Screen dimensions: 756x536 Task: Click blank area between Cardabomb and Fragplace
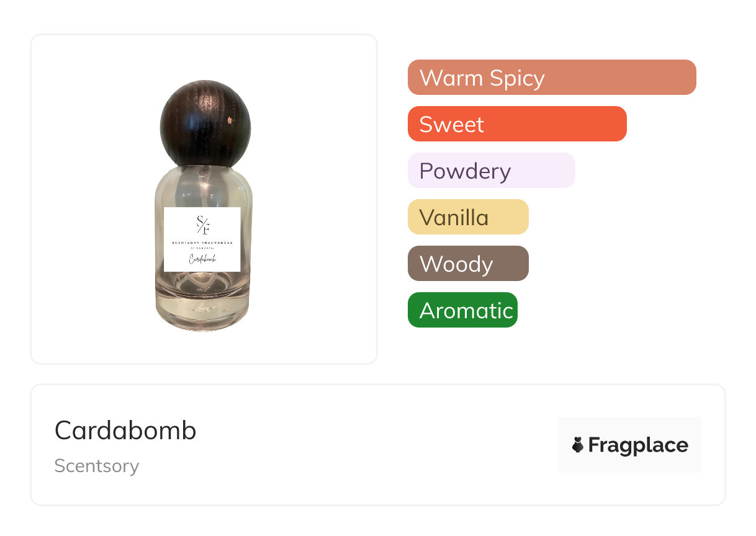(x=372, y=445)
